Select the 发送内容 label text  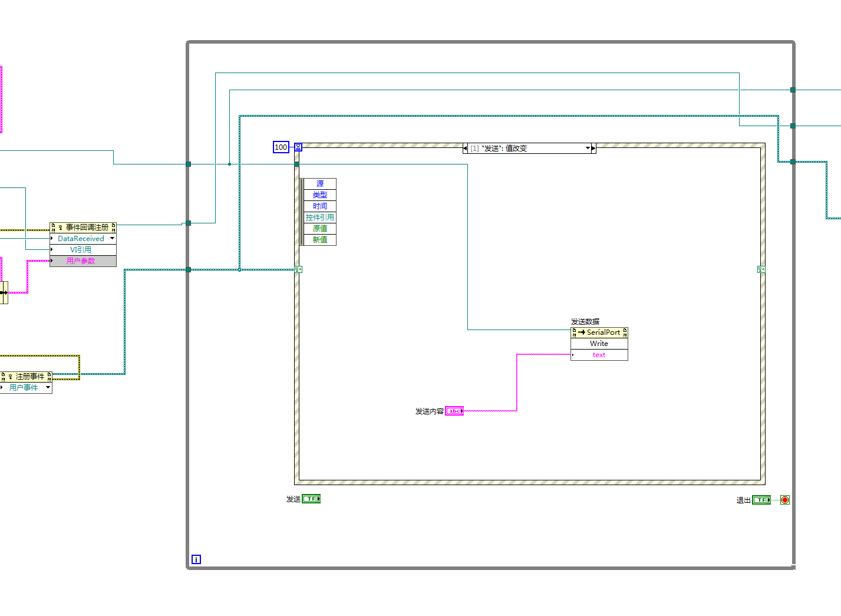click(x=430, y=411)
